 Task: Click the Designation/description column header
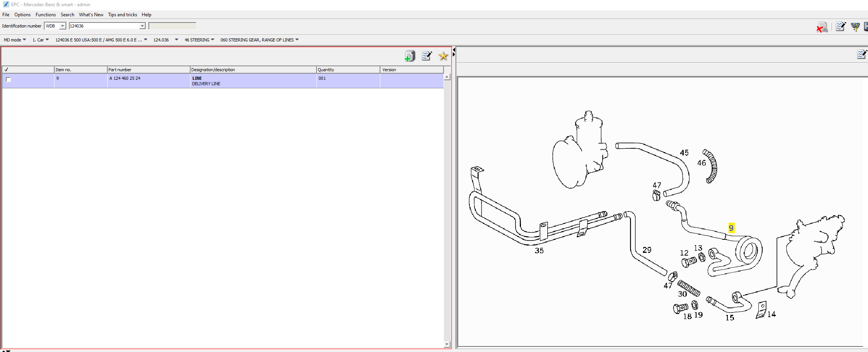tap(253, 70)
